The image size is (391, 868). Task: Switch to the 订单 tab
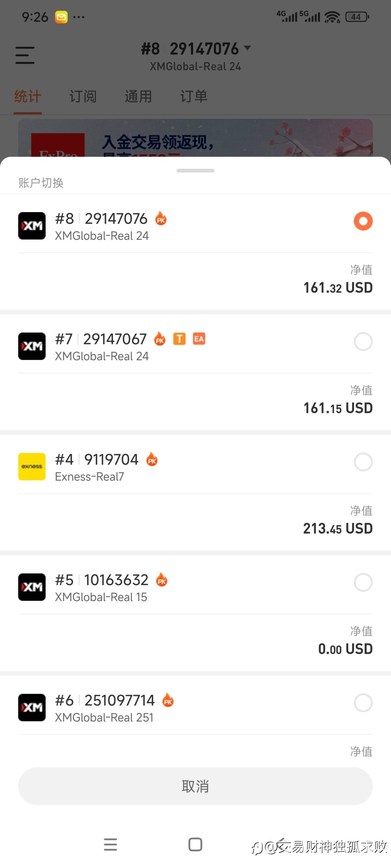[194, 97]
